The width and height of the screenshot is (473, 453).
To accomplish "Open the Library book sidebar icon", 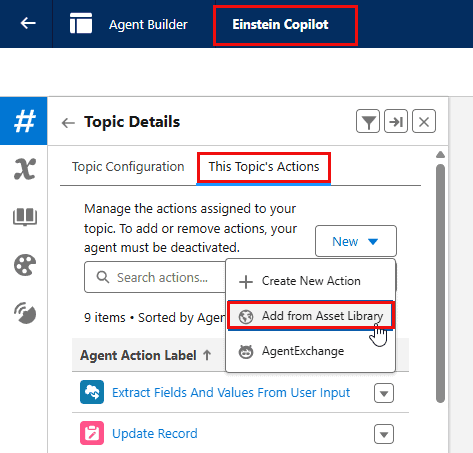I will pos(25,217).
